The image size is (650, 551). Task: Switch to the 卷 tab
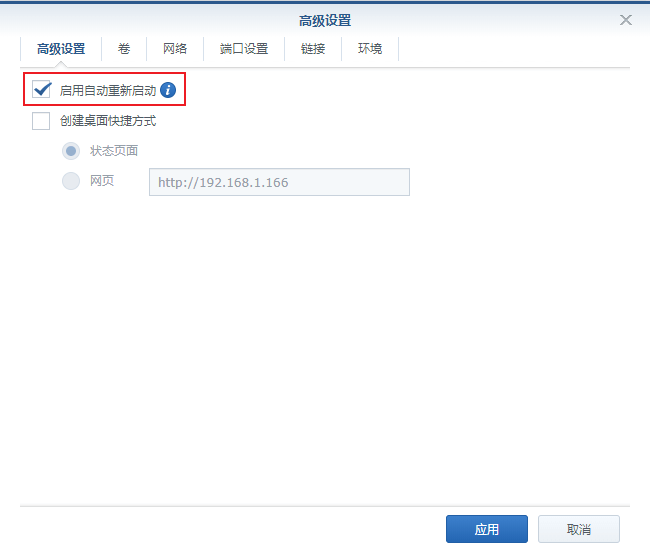(125, 48)
